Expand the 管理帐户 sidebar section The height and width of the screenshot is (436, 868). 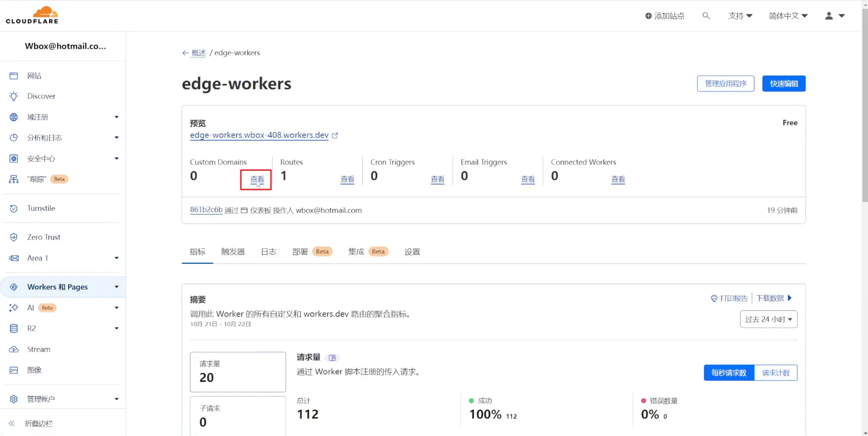point(117,399)
